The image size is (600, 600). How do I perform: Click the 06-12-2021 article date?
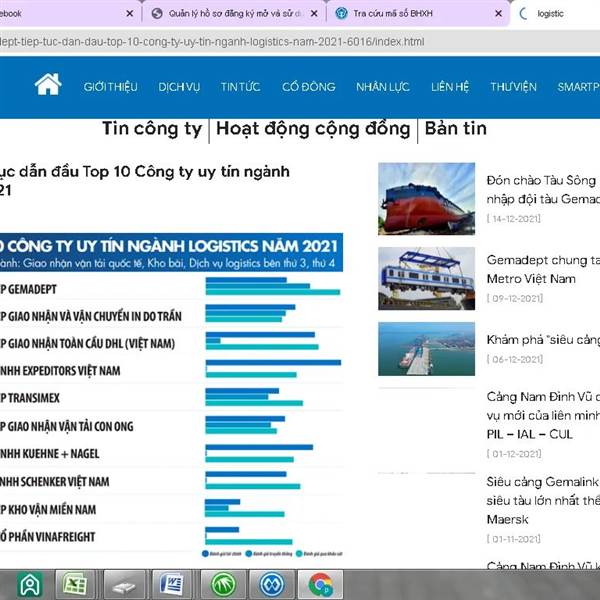515,359
